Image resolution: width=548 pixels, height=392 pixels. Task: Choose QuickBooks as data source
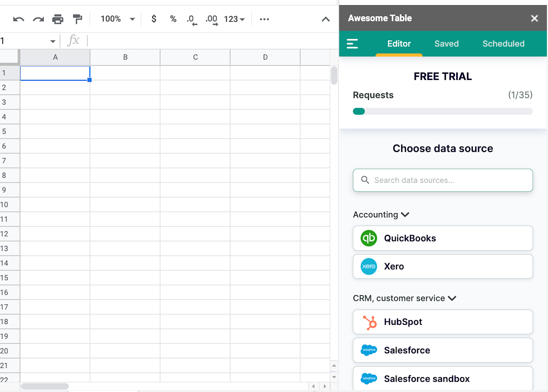coord(443,238)
